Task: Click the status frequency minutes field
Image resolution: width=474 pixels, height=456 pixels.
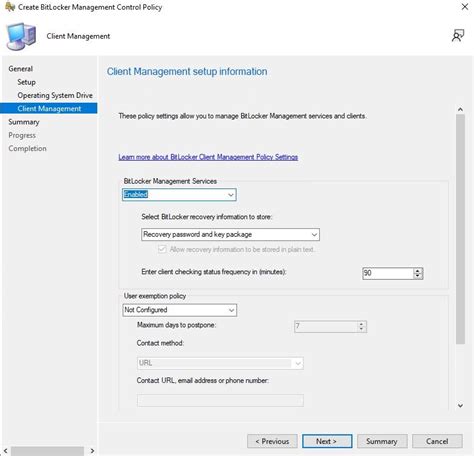Action: 388,273
